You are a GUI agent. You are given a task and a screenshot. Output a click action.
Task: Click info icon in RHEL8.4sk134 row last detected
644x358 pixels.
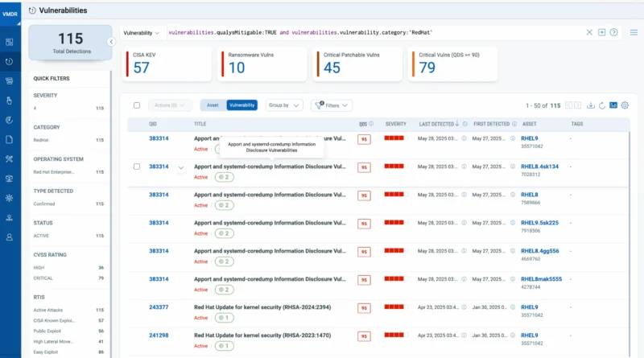point(464,167)
